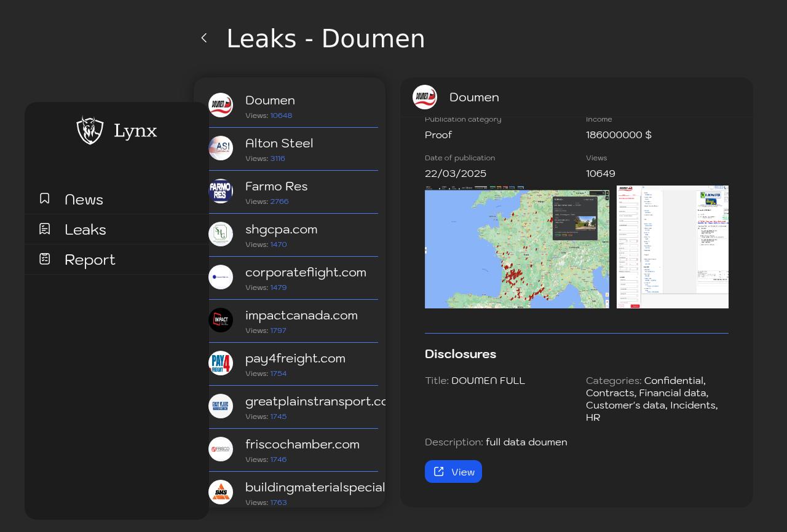The width and height of the screenshot is (787, 532).
Task: Click view count 1797 under impactcanada.com
Action: (x=279, y=331)
